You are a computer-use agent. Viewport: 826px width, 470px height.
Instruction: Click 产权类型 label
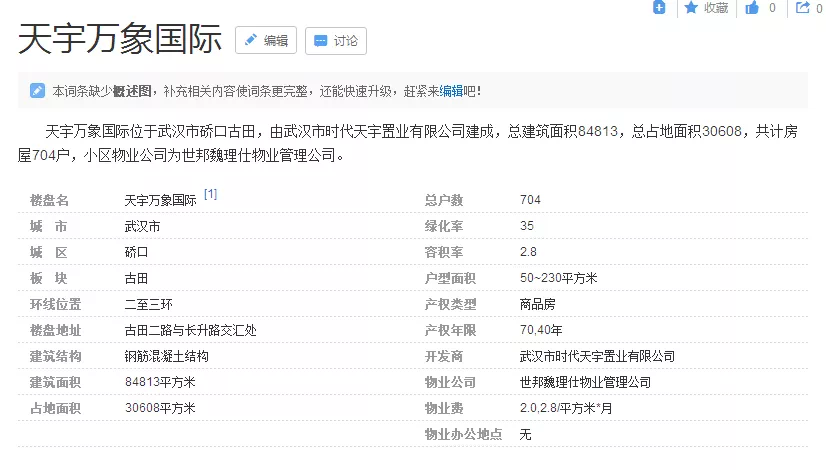point(450,304)
